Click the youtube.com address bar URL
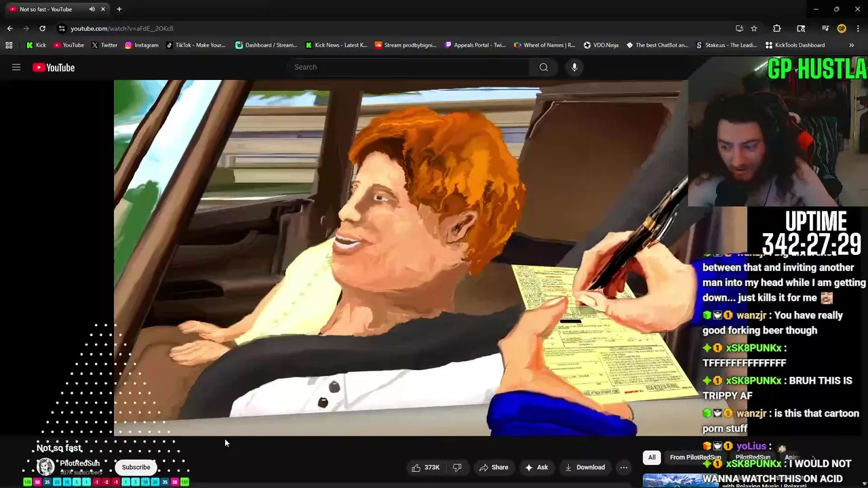The height and width of the screenshot is (488, 868). coord(122,28)
